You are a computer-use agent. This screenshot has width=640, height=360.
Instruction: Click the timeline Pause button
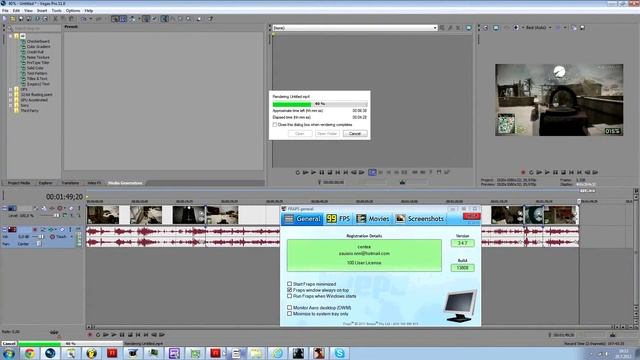tap(122, 335)
